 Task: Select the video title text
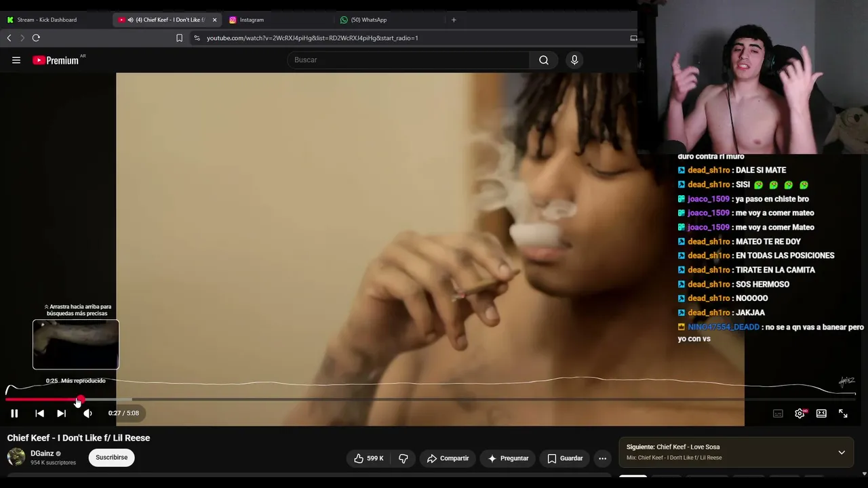(x=79, y=439)
